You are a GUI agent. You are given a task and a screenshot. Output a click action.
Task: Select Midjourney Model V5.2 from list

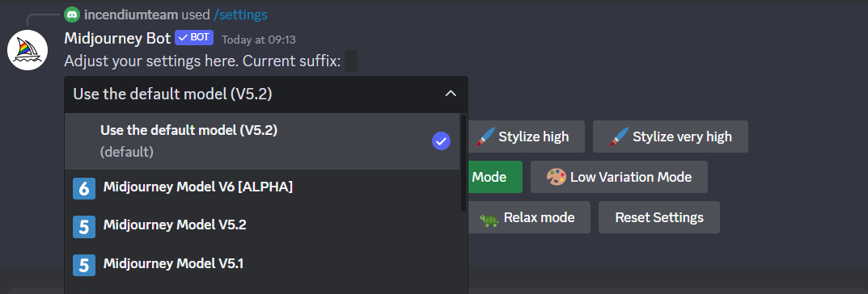[262, 226]
